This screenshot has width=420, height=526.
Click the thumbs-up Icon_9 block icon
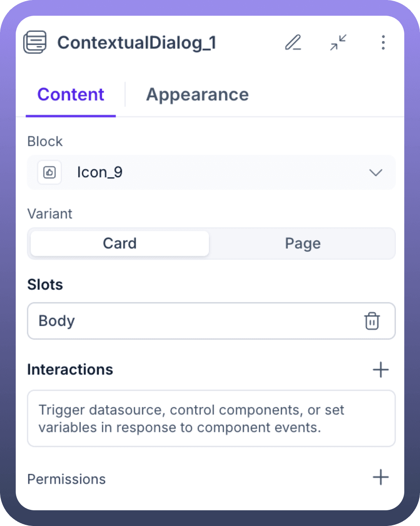pyautogui.click(x=50, y=172)
